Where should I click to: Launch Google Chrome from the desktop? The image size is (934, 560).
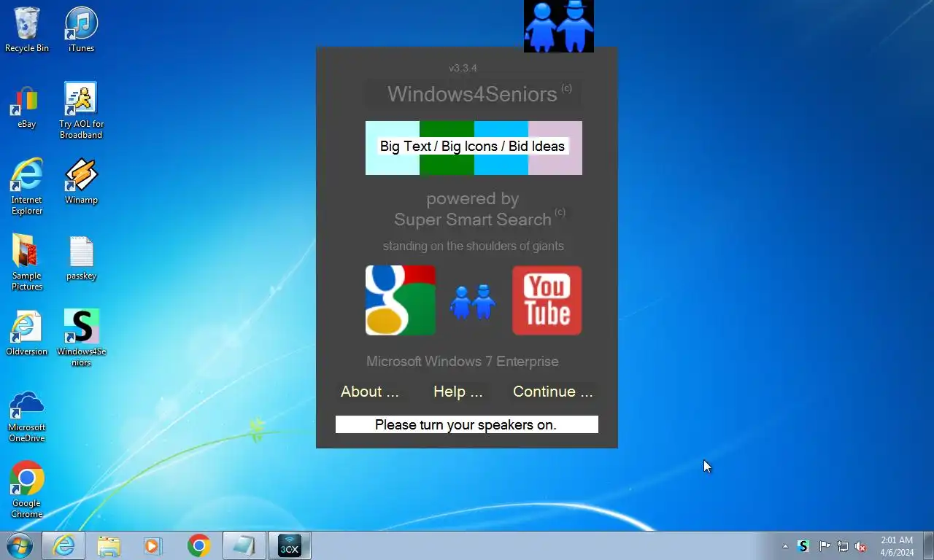click(x=27, y=489)
